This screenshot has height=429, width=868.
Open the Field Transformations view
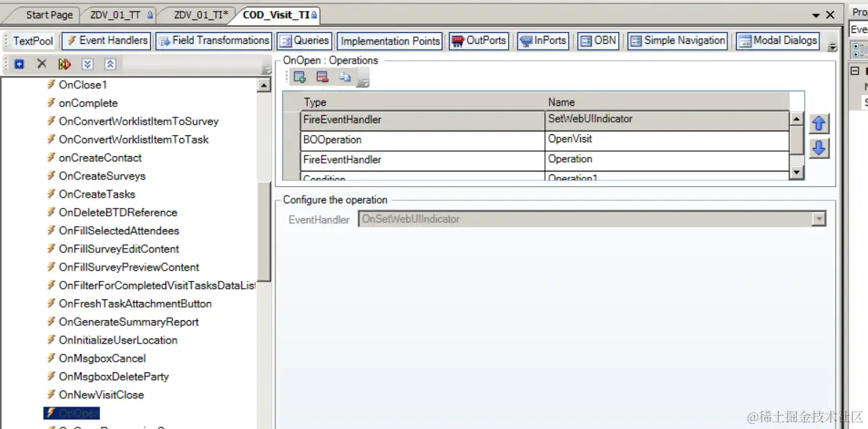(214, 40)
